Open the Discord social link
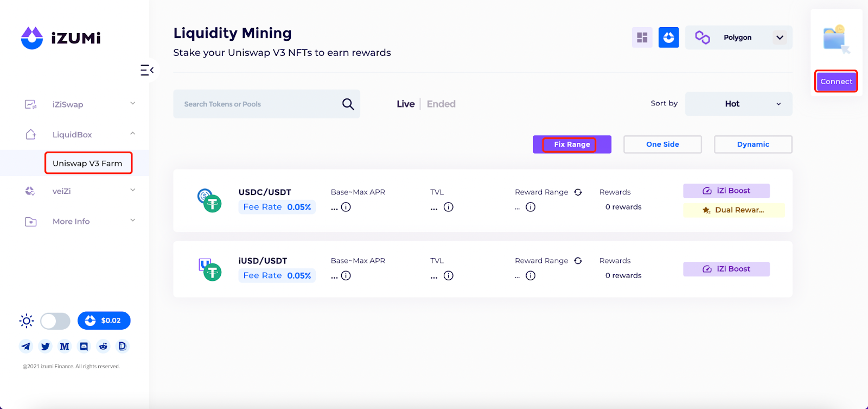This screenshot has width=868, height=409. [84, 347]
